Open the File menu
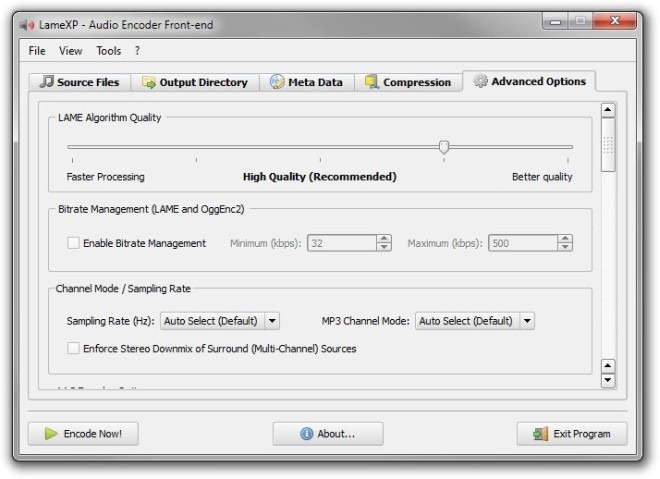660x479 pixels. tap(37, 51)
